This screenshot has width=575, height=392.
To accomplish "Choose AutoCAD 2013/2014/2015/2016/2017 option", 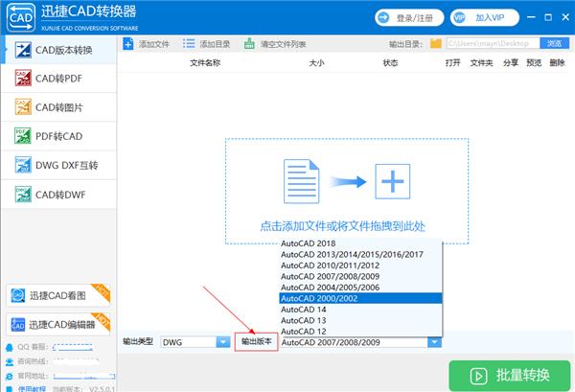I will [360, 254].
